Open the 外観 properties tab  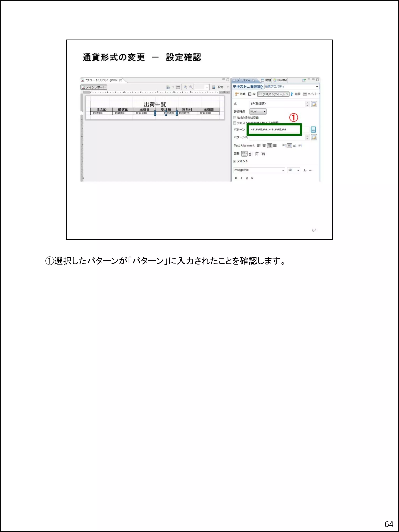click(240, 94)
